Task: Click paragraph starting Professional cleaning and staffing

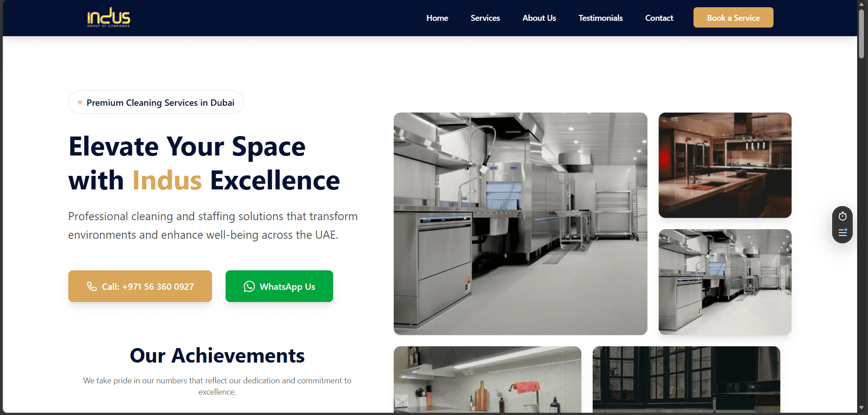Action: [x=213, y=226]
